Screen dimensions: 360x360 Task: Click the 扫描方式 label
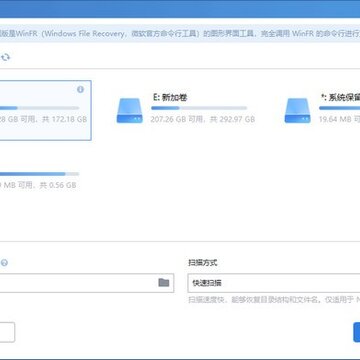point(202,263)
